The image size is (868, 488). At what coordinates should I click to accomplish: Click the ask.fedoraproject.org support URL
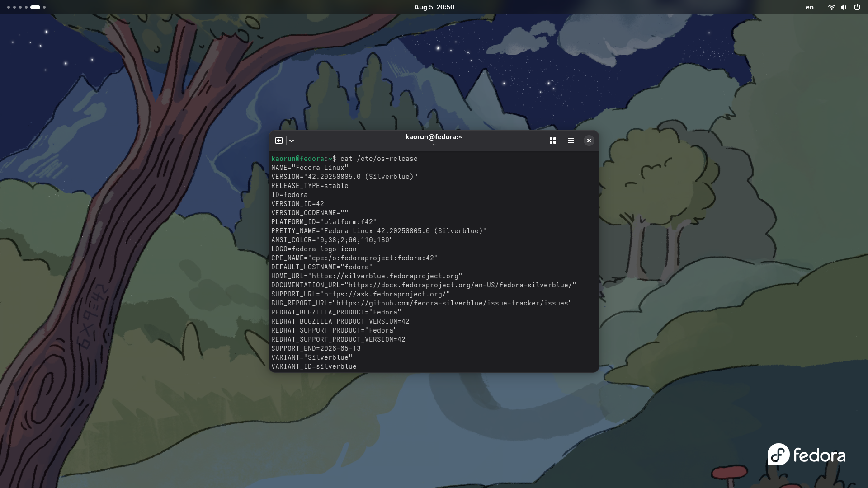pyautogui.click(x=385, y=294)
